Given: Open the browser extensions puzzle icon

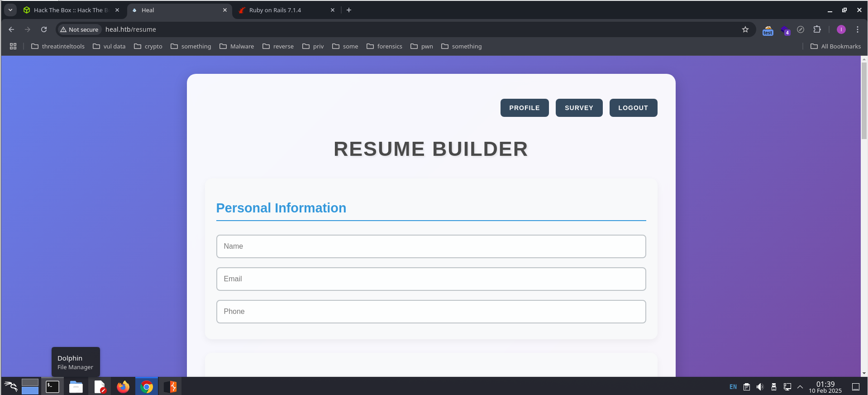Looking at the screenshot, I should point(817,29).
